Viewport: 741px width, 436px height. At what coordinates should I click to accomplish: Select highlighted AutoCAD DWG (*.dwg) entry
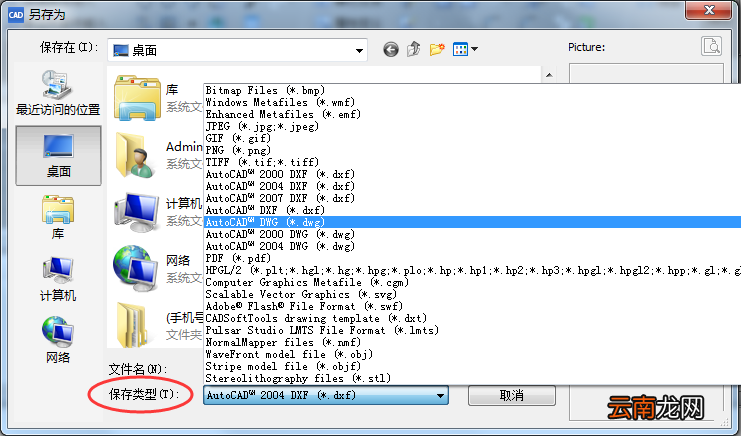click(472, 222)
